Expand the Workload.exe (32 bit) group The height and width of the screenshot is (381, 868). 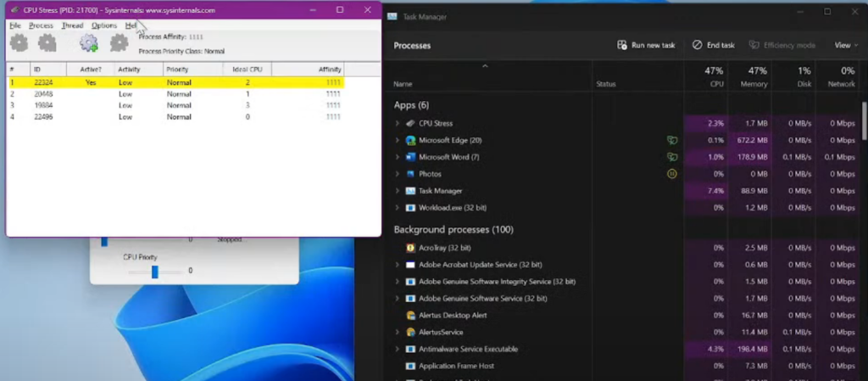[397, 208]
